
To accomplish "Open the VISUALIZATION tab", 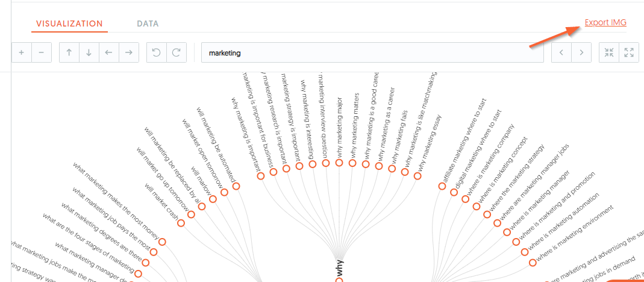I will tap(69, 24).
